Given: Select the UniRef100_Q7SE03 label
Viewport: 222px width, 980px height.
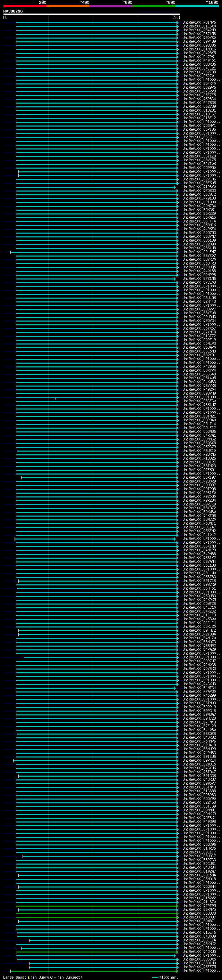Looking at the screenshot, I should point(199,282).
